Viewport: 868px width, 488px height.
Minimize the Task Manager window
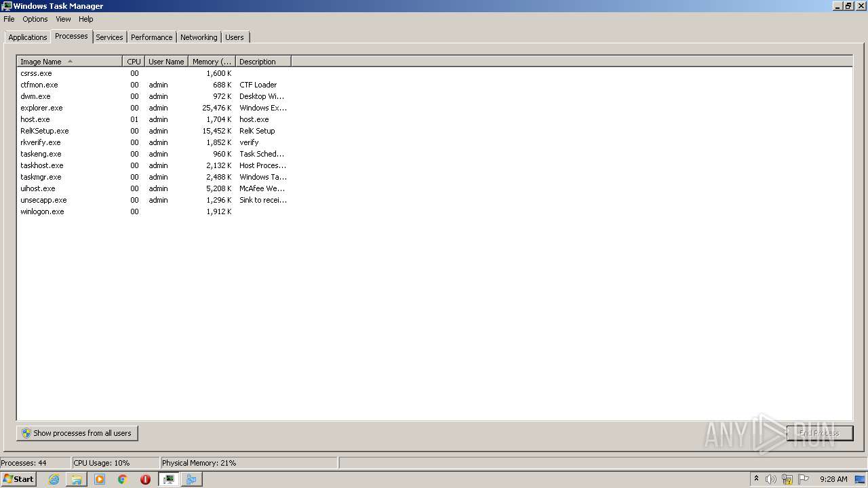[x=837, y=5]
